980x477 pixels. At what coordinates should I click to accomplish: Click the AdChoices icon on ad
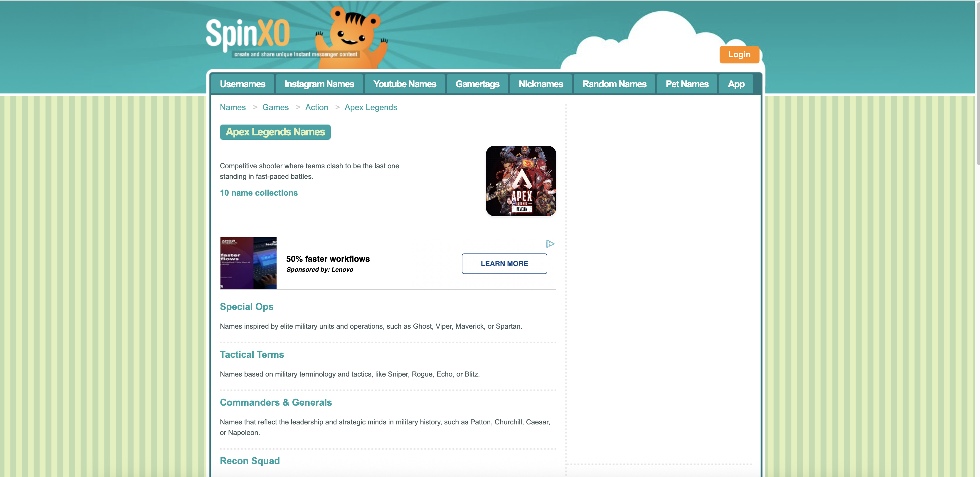coord(550,243)
